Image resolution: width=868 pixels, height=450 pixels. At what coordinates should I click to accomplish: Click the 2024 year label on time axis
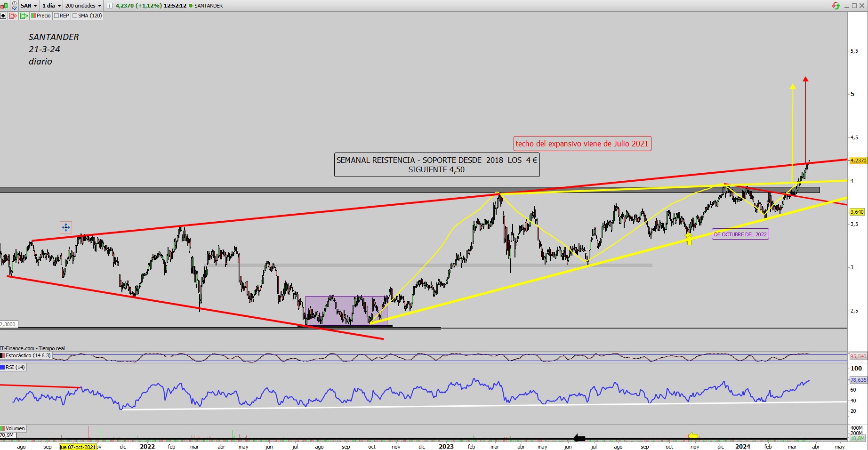[743, 447]
